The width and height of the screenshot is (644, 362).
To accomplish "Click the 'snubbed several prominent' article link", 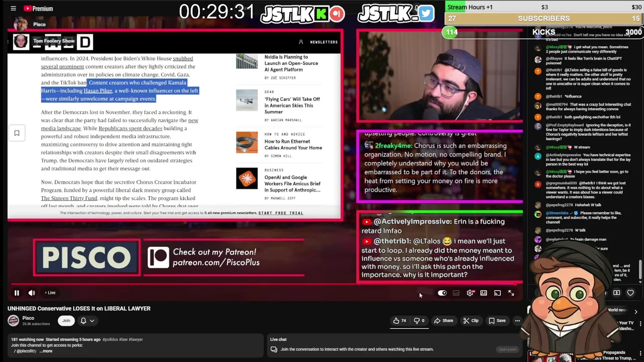I will (x=117, y=62).
